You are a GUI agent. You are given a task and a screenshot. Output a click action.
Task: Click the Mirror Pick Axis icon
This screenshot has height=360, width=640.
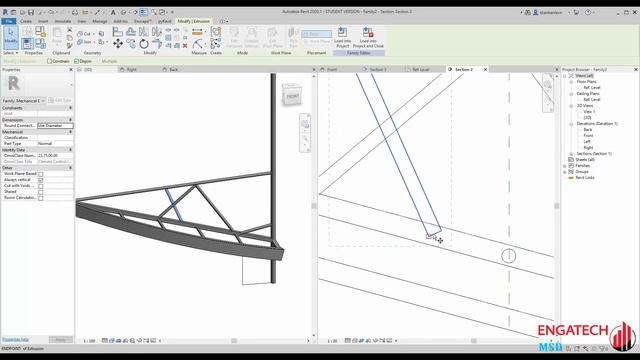coord(144,31)
